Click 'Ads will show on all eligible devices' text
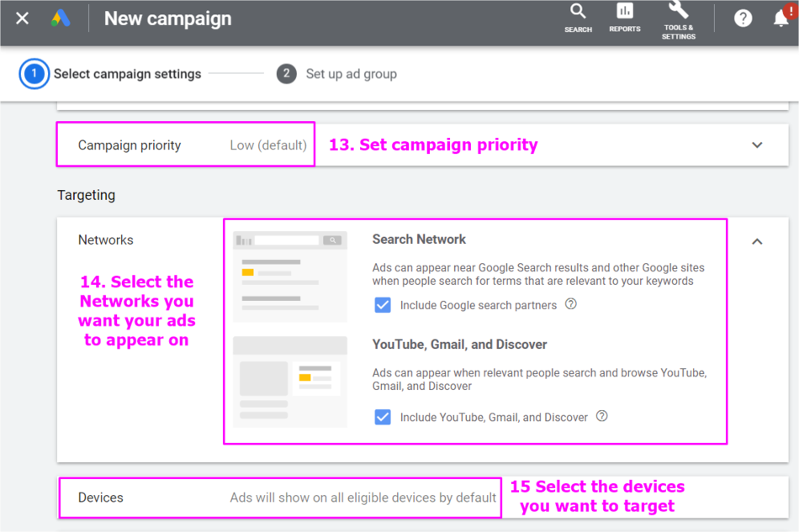The image size is (799, 532). (362, 498)
